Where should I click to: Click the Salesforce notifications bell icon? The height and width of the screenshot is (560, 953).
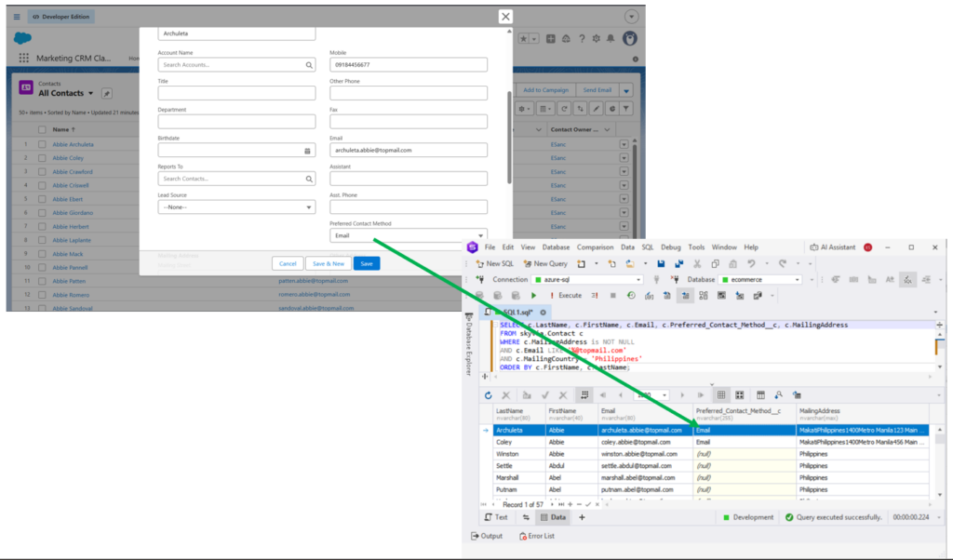[x=610, y=39]
